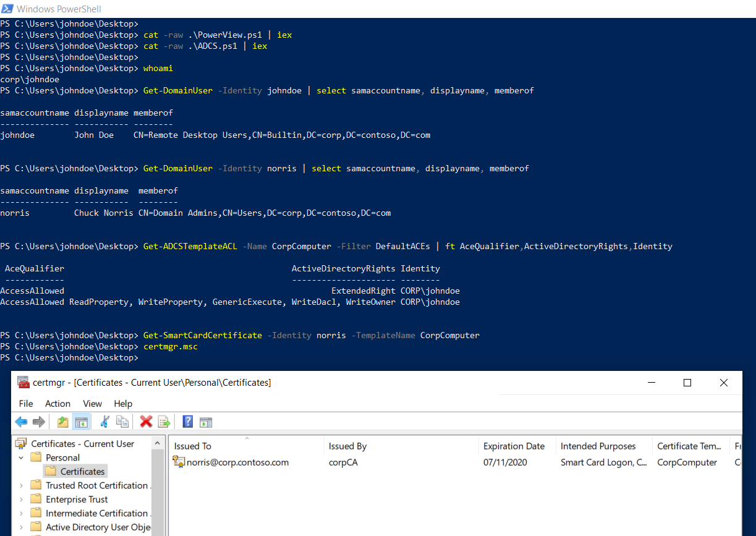Click the Get-ADCSTemplateACL command text

pyautogui.click(x=190, y=246)
